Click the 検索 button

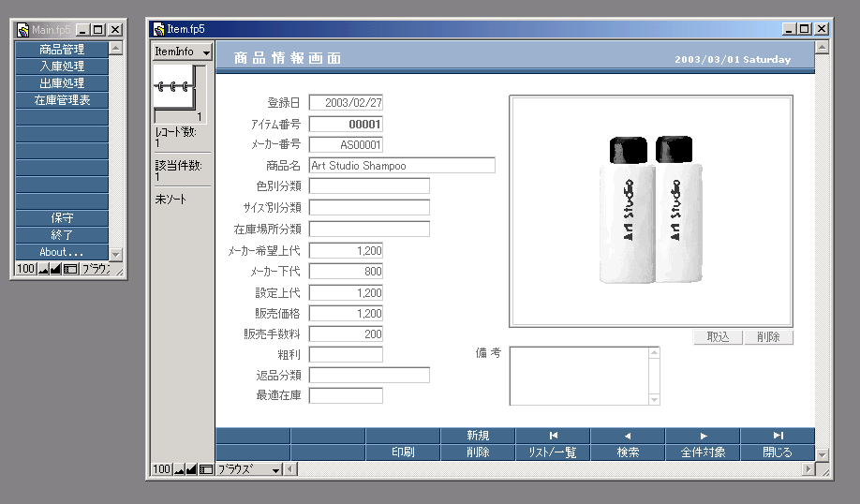coord(628,452)
